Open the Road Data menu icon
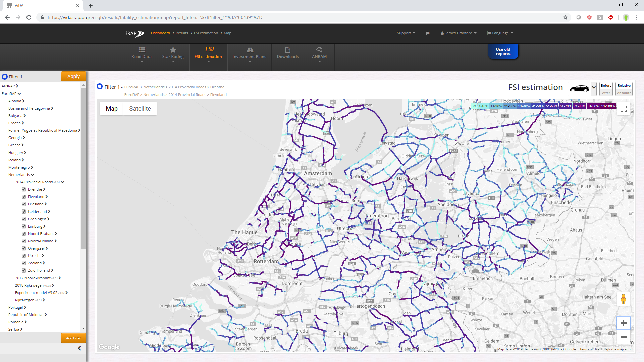Image resolution: width=644 pixels, height=362 pixels. [142, 50]
